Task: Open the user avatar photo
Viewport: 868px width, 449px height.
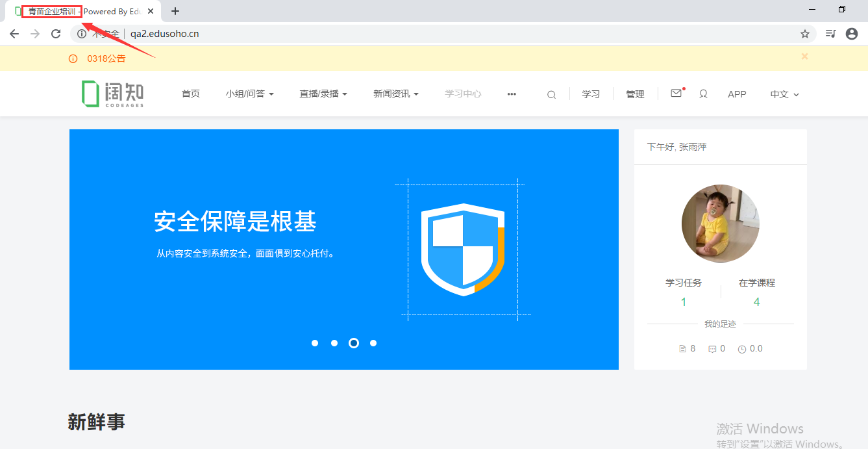Action: [721, 224]
